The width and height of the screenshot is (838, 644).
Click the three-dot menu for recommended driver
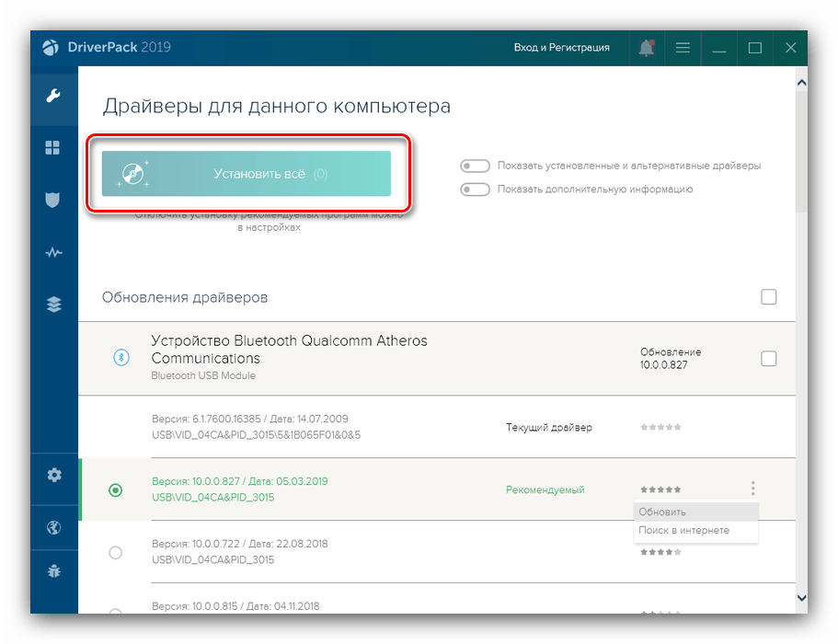753,489
